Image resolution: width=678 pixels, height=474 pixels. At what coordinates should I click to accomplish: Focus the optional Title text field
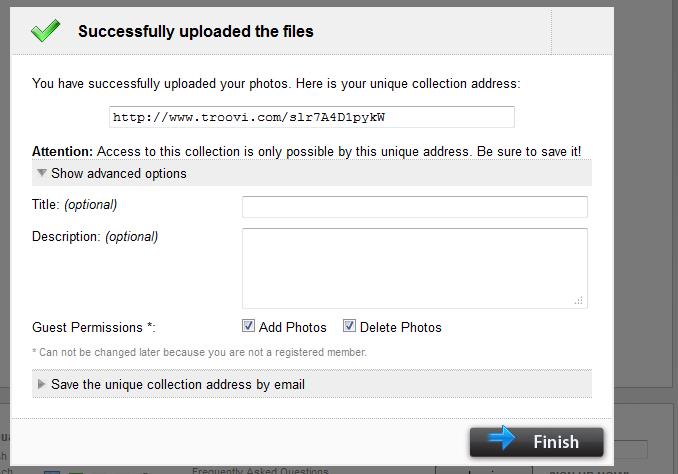415,207
